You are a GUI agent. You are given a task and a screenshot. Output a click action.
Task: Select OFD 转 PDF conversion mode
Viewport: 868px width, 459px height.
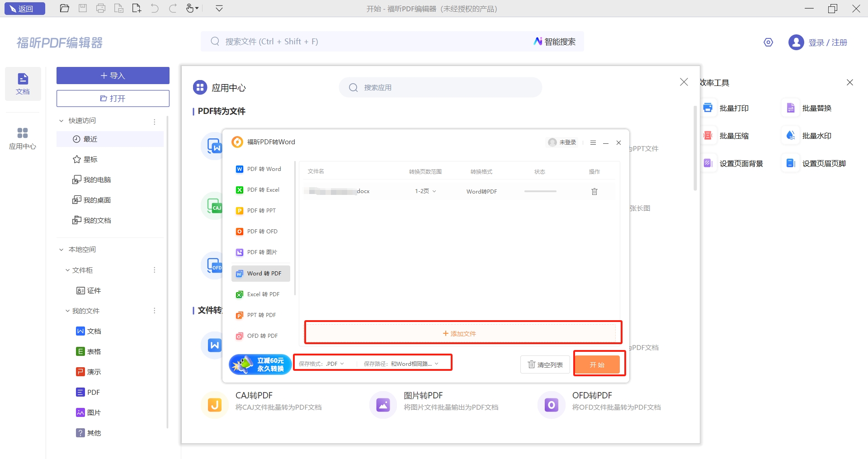(261, 336)
